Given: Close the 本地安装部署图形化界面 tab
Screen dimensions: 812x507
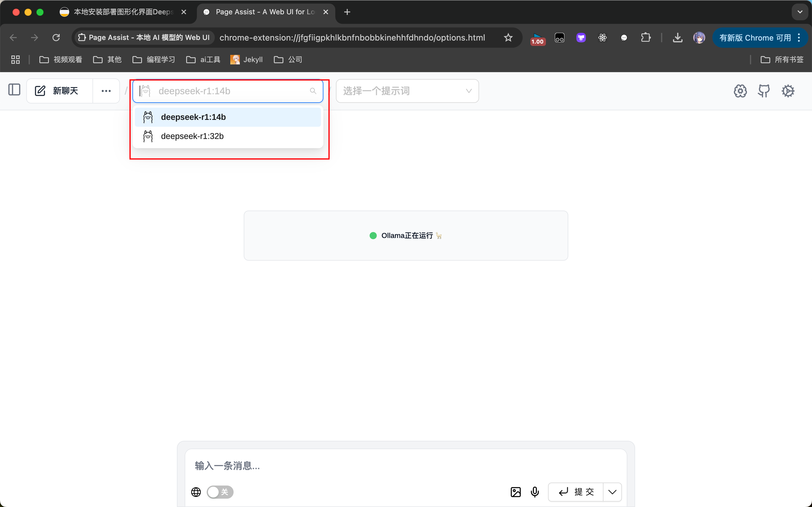Looking at the screenshot, I should (x=183, y=12).
